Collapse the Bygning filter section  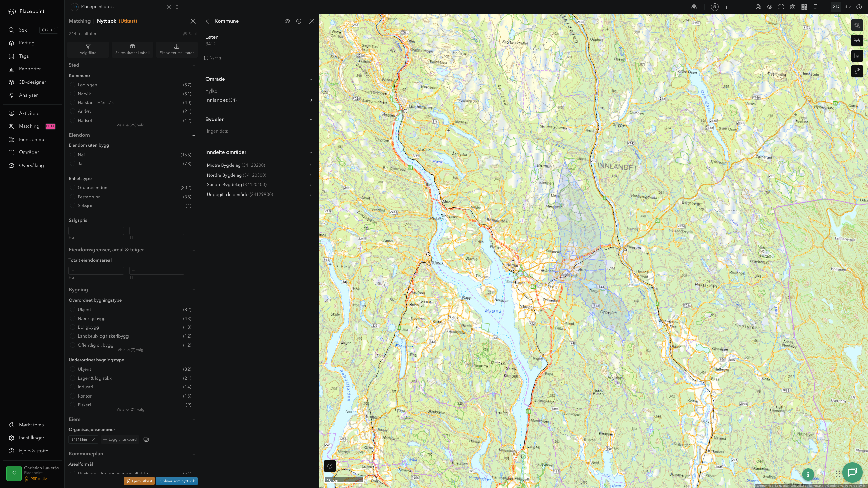194,290
